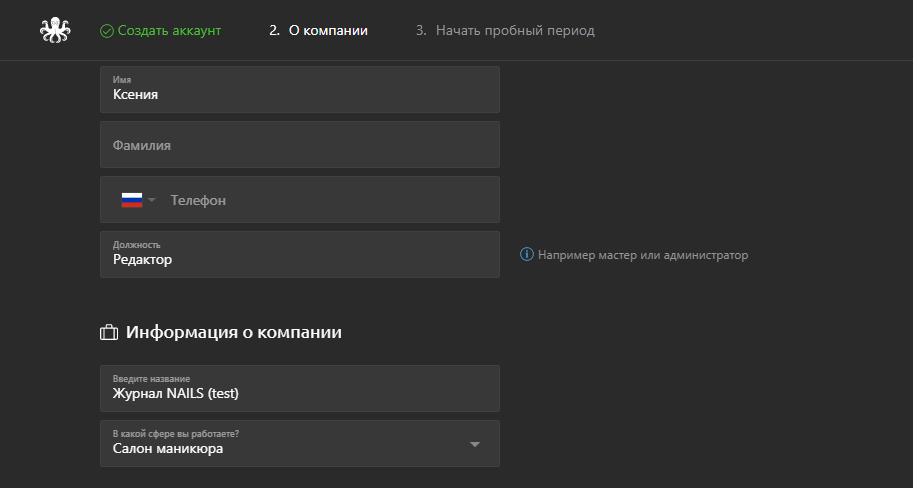Image resolution: width=913 pixels, height=488 pixels.
Task: Click the company name field Журнал NAILS (test)
Action: 300,388
